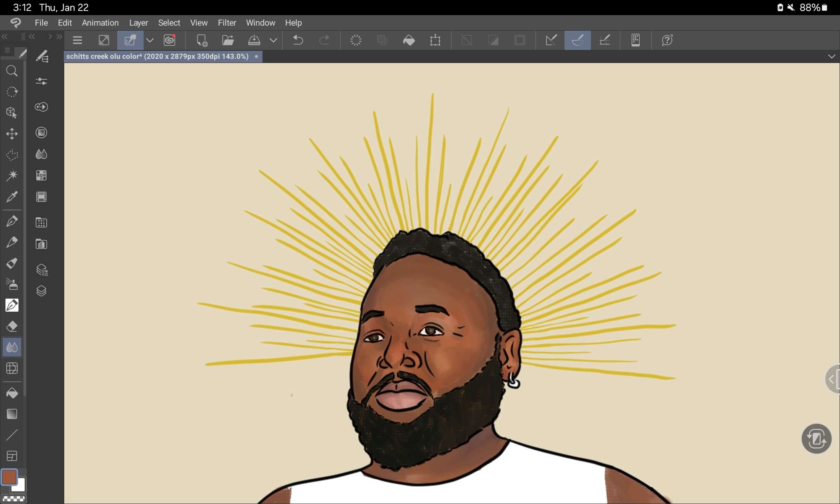This screenshot has width=840, height=504.
Task: Open dropdown next to touch gesture icon
Action: 150,40
